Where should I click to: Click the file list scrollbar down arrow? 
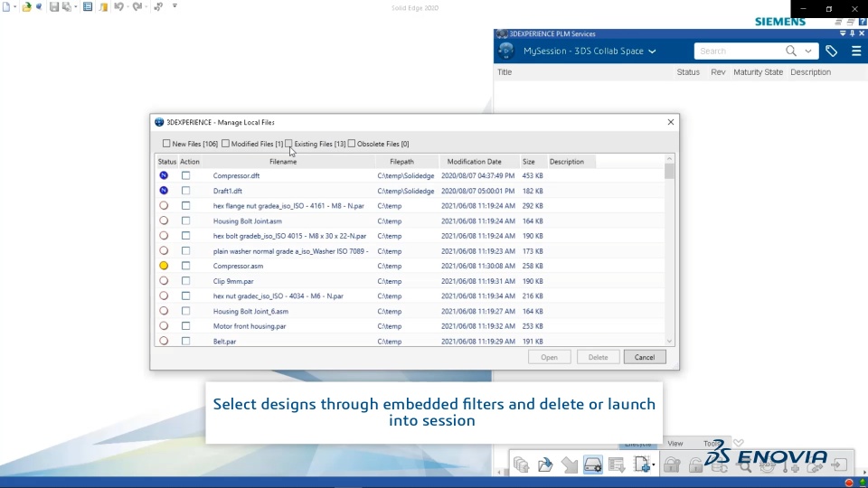point(669,342)
